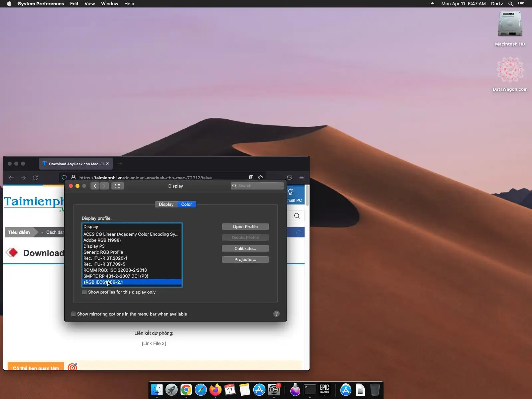Go back a page in Firefox
Image resolution: width=532 pixels, height=399 pixels.
click(x=11, y=178)
